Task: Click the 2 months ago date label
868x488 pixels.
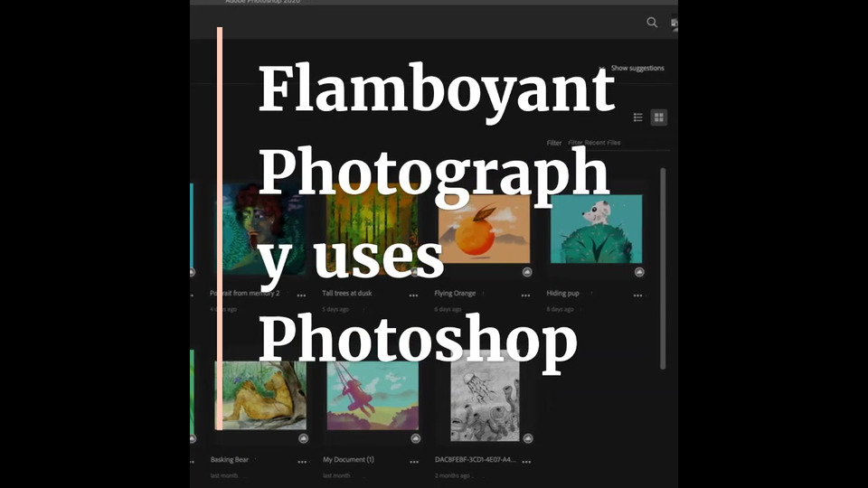Action: coord(452,475)
